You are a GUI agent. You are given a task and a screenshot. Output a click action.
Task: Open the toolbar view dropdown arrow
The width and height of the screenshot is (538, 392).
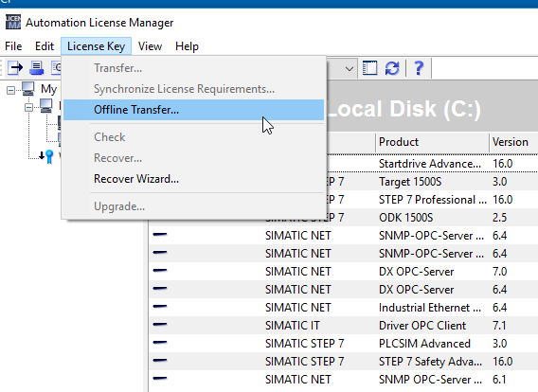pos(350,68)
